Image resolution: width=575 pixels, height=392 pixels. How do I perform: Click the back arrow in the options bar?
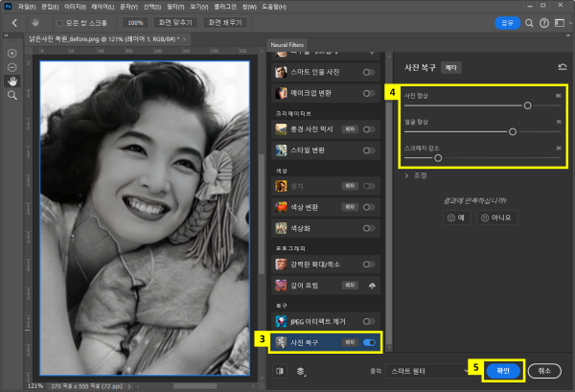tap(14, 21)
